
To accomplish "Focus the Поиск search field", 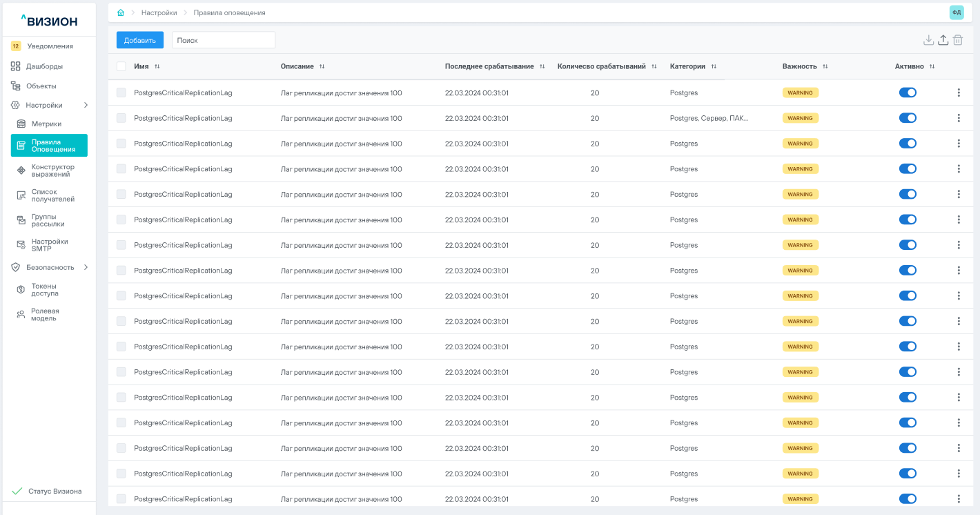I will pos(223,40).
